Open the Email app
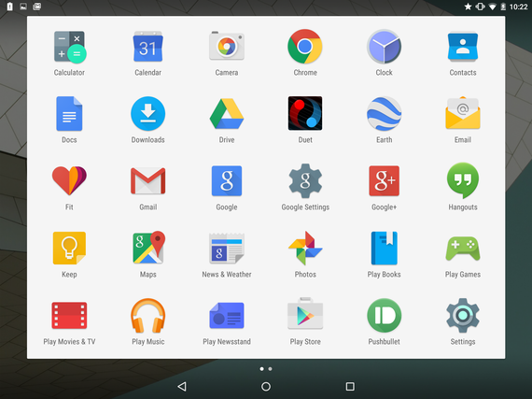The height and width of the screenshot is (399, 532). coord(463,113)
